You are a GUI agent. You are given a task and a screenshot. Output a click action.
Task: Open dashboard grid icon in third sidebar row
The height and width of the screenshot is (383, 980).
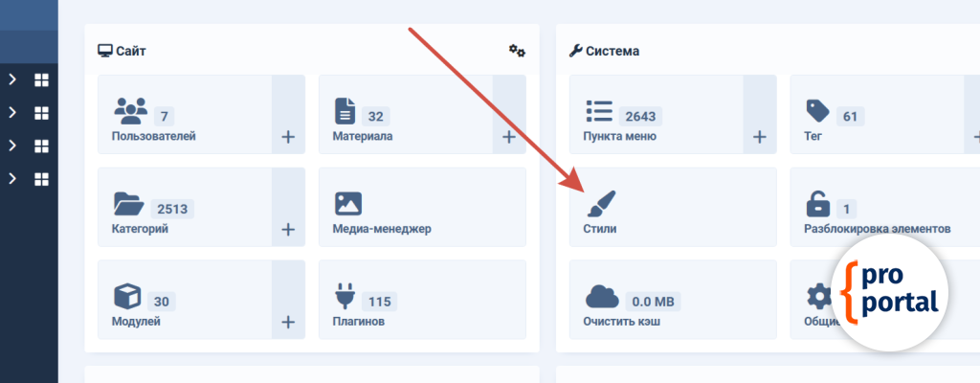click(41, 146)
